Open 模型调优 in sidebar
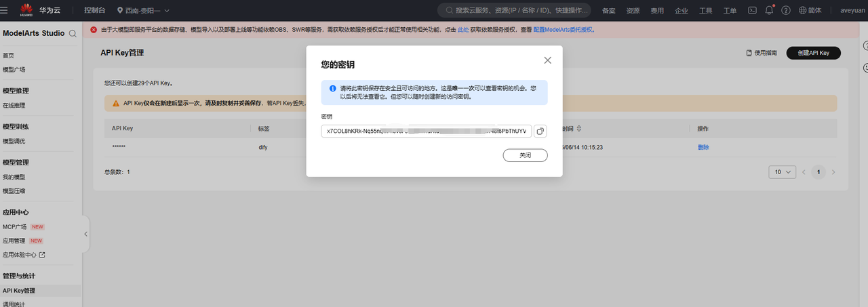Viewport: 868px width, 307px height. 14,141
